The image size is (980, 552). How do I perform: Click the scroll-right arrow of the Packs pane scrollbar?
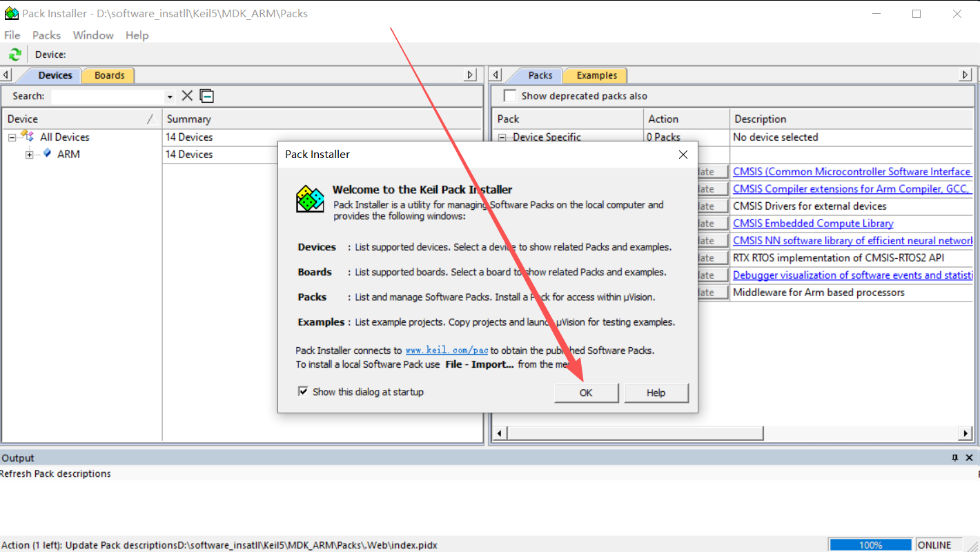pyautogui.click(x=966, y=433)
